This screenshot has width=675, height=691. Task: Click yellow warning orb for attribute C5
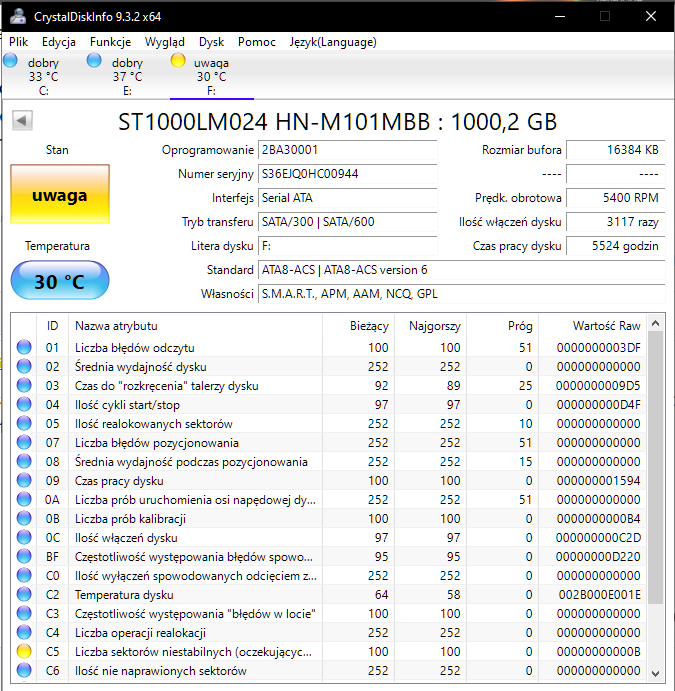(x=24, y=651)
